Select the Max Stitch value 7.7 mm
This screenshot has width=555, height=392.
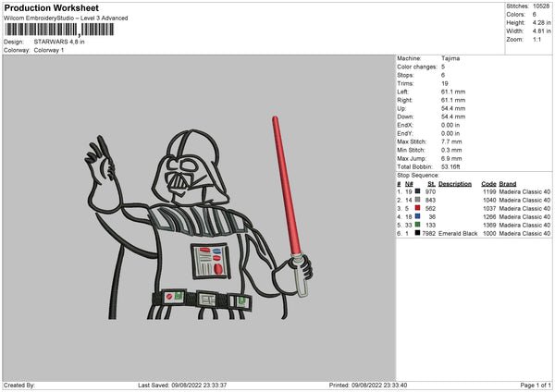451,141
